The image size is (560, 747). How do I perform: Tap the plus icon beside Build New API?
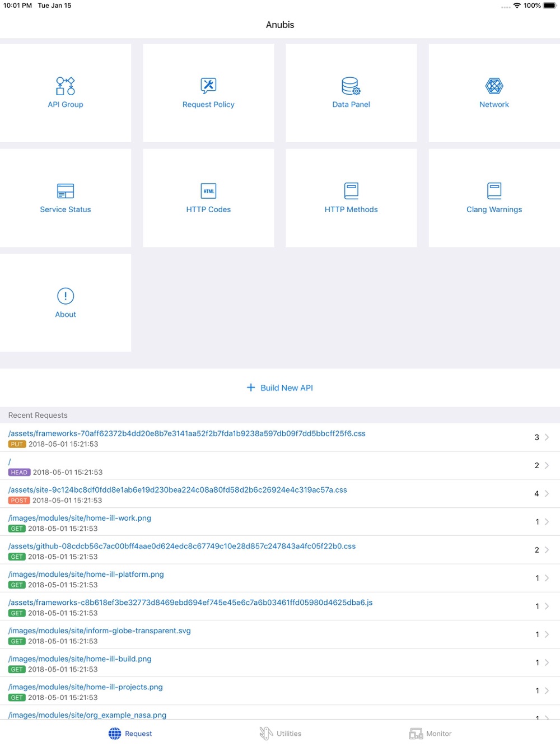(x=251, y=387)
